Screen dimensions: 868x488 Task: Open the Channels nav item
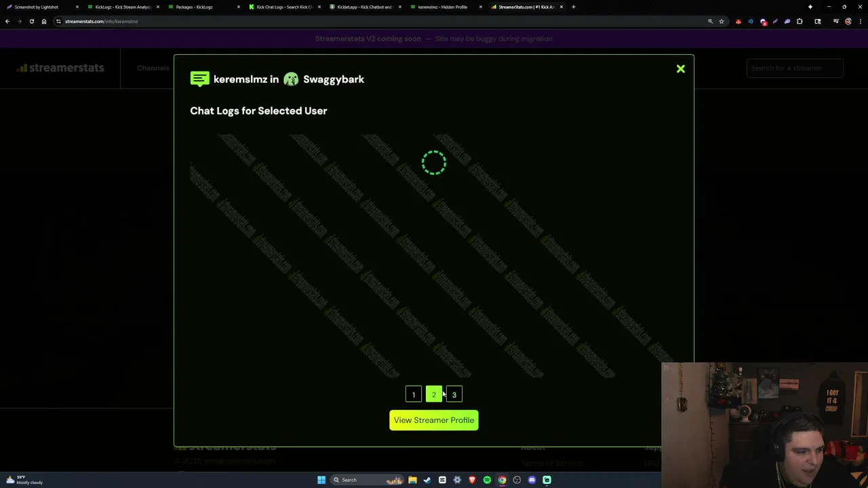(153, 68)
